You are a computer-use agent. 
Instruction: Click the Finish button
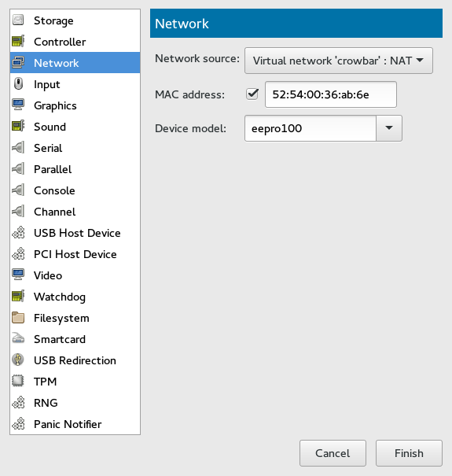[409, 453]
